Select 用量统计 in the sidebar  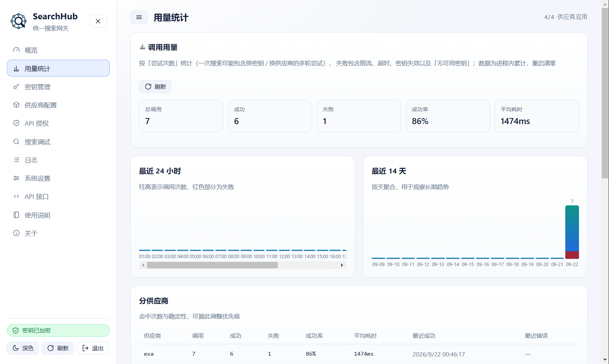pyautogui.click(x=58, y=68)
